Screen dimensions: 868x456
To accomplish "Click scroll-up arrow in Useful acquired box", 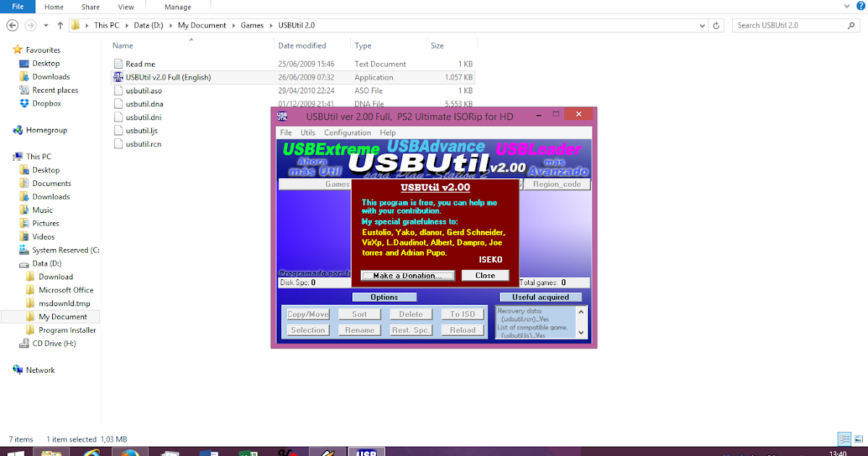I will click(x=581, y=312).
